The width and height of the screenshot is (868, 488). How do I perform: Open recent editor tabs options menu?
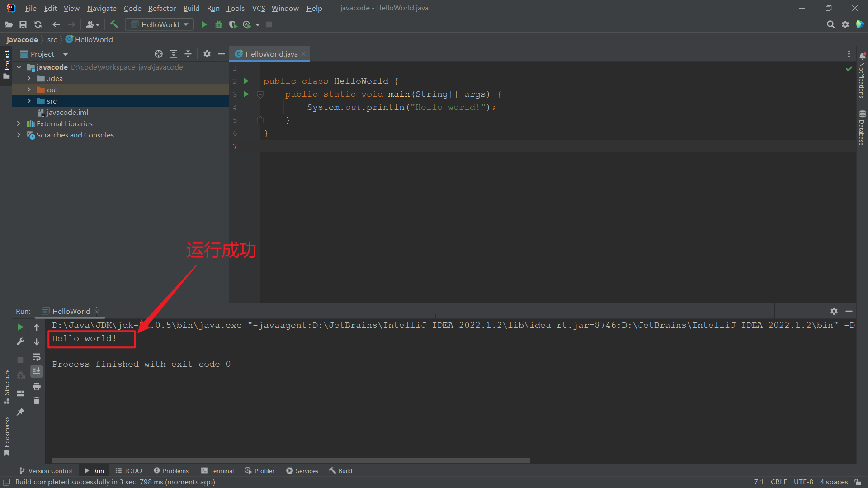[849, 54]
